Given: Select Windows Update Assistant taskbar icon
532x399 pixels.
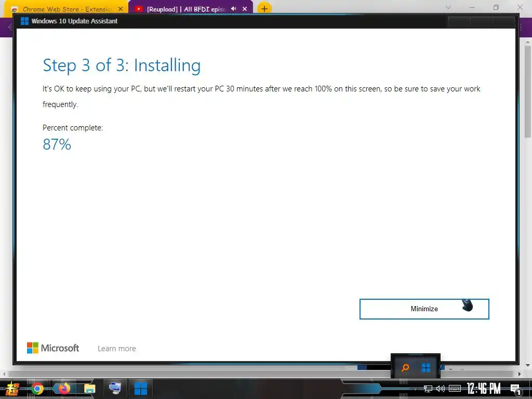Looking at the screenshot, I should point(141,389).
